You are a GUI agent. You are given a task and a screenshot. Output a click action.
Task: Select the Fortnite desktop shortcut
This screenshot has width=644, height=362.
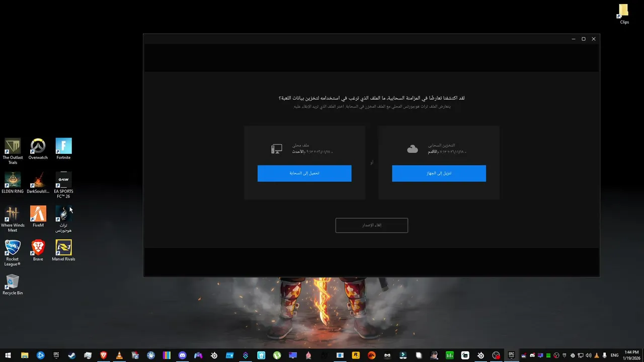[63, 149]
